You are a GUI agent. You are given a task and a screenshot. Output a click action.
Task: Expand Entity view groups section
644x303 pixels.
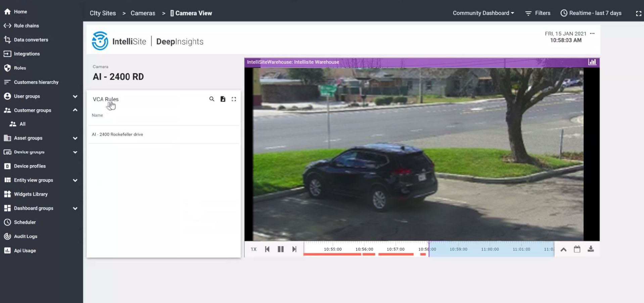coord(75,181)
